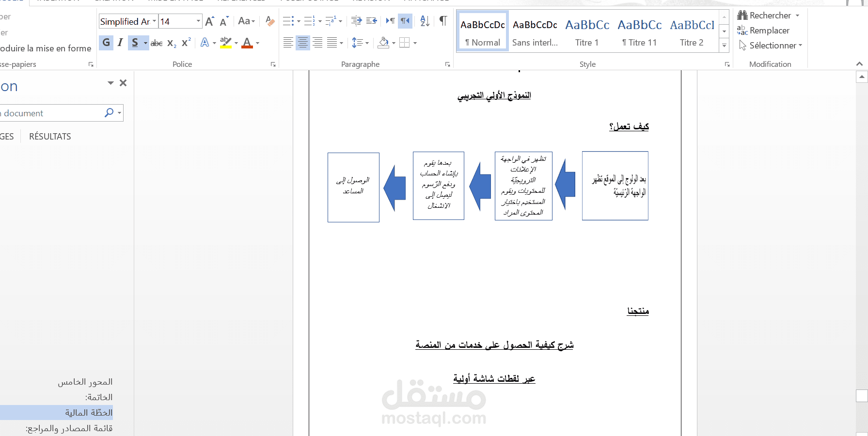Apply the Normal style
The width and height of the screenshot is (868, 436).
coord(483,31)
